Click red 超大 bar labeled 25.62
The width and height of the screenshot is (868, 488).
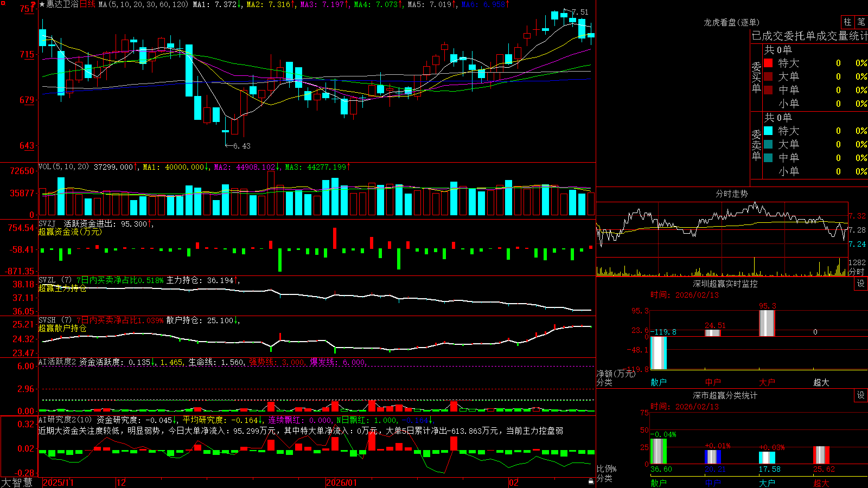click(x=821, y=455)
